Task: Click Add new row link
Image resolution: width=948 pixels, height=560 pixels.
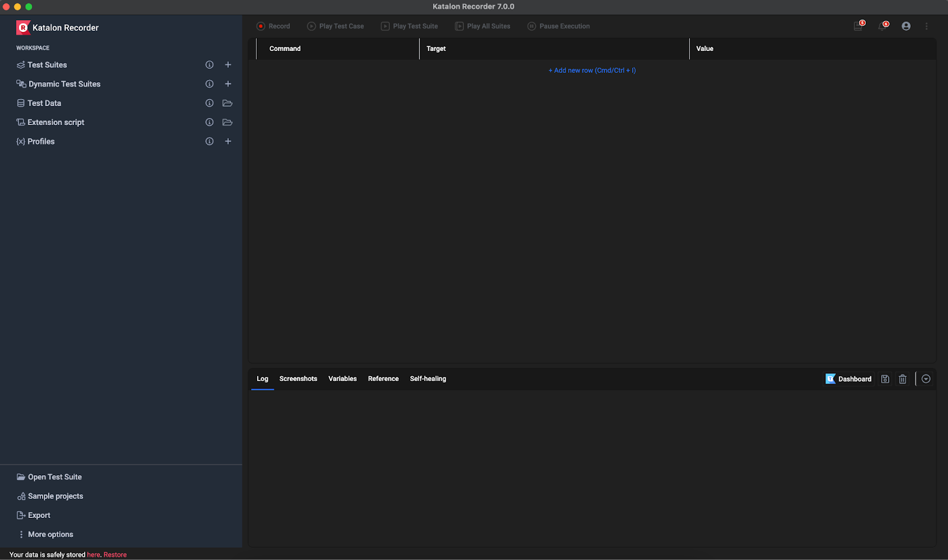Action: tap(592, 71)
